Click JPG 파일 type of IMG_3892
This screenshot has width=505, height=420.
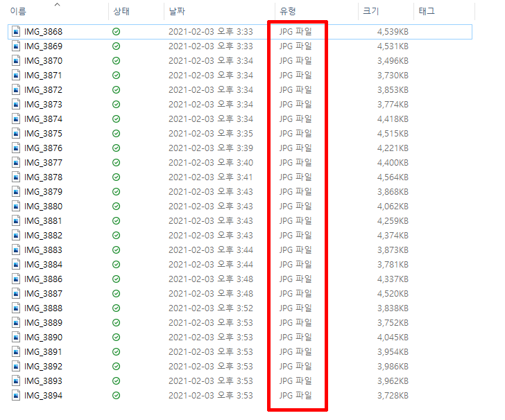(x=296, y=366)
